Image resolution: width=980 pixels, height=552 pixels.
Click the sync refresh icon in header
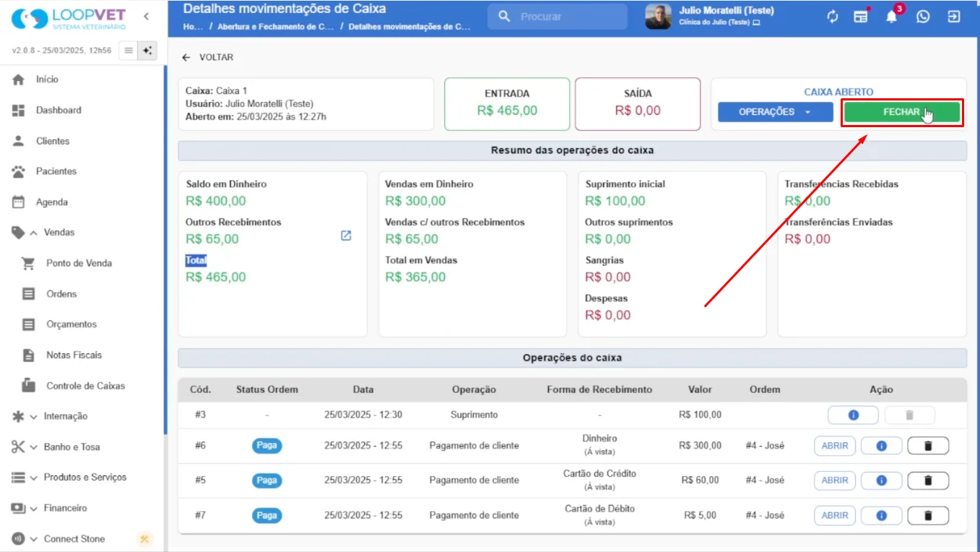tap(833, 17)
